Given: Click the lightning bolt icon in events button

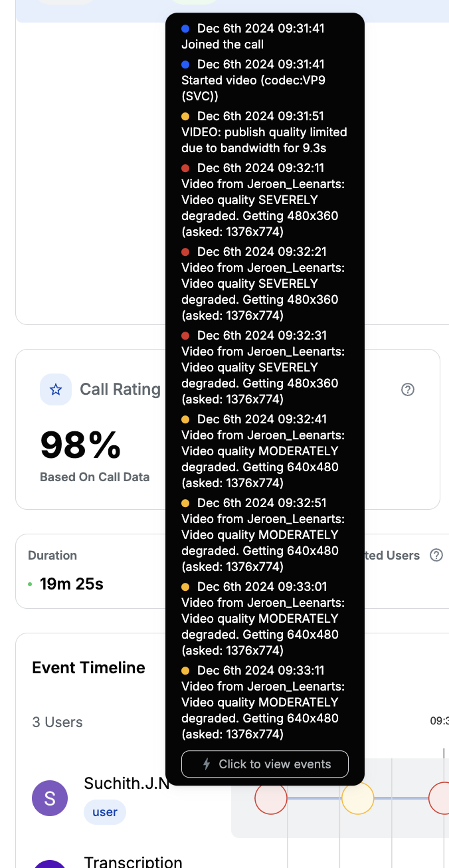Looking at the screenshot, I should click(207, 764).
